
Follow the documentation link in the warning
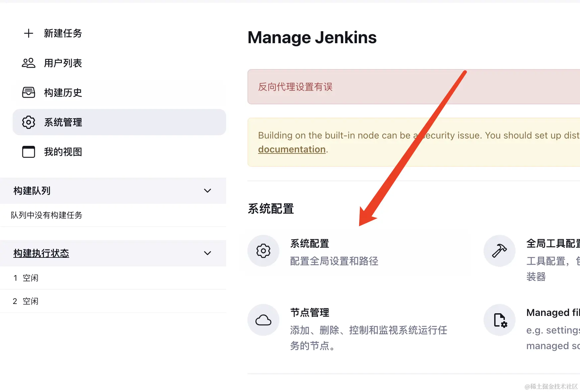pos(292,149)
